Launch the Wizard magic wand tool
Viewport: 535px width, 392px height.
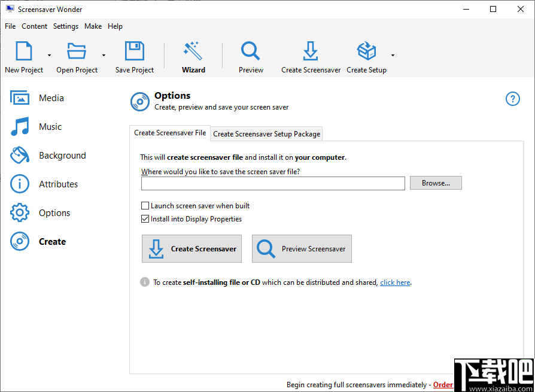(x=193, y=51)
